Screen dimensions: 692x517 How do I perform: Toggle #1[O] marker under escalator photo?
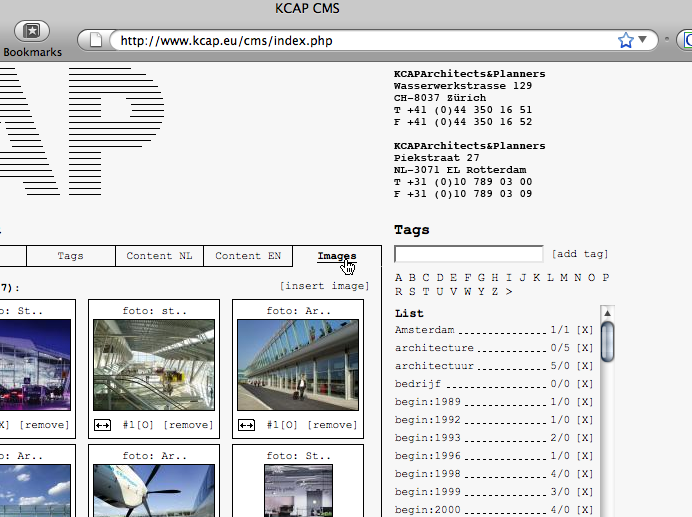pyautogui.click(x=138, y=425)
